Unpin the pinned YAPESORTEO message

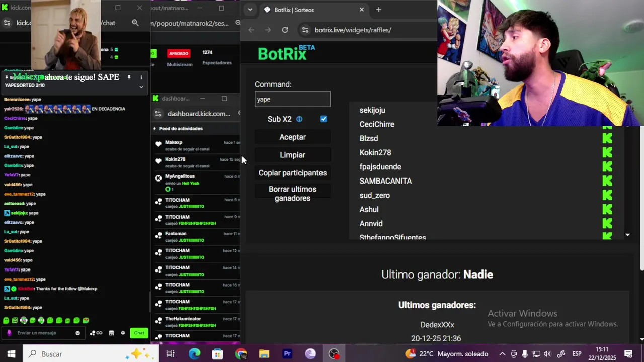pos(129,77)
